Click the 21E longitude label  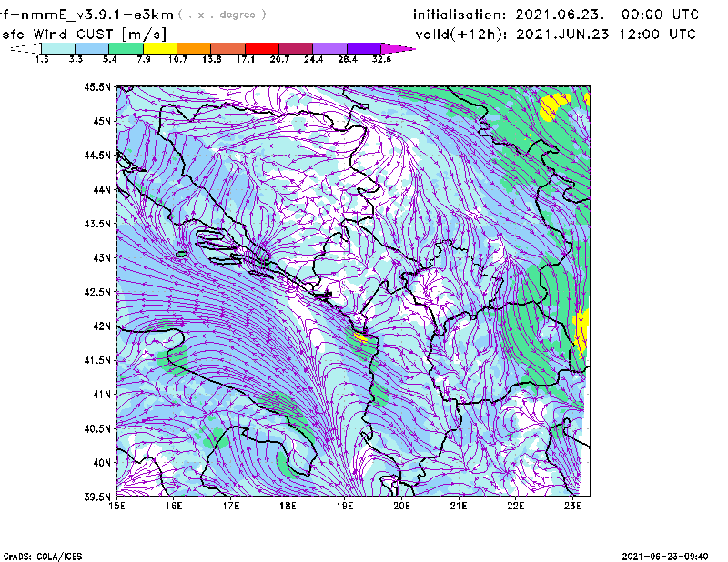click(x=459, y=506)
